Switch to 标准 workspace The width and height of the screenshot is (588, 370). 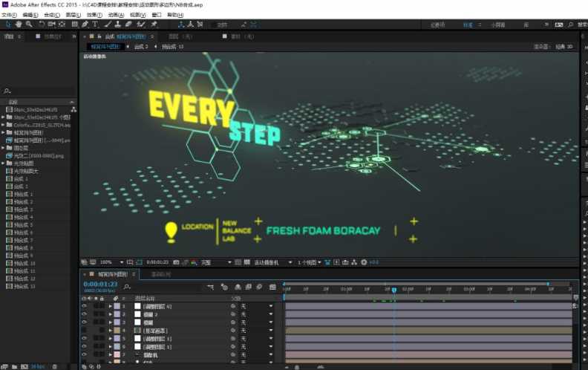[x=468, y=25]
